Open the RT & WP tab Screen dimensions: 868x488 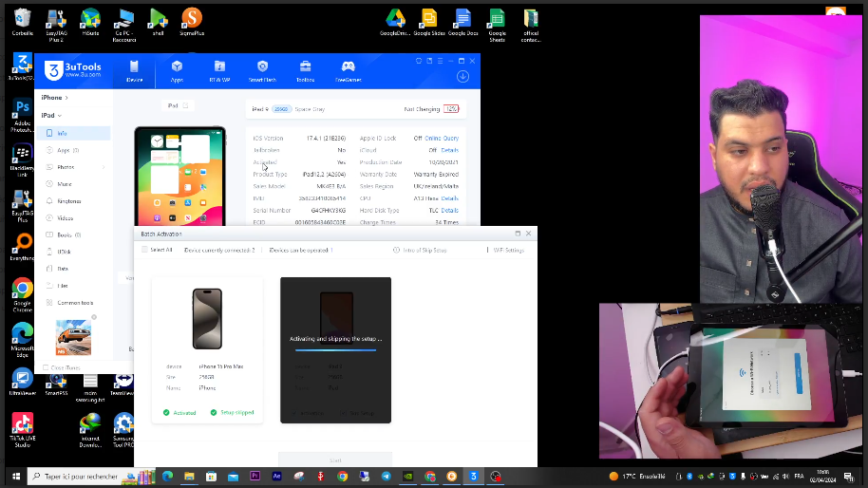point(219,71)
